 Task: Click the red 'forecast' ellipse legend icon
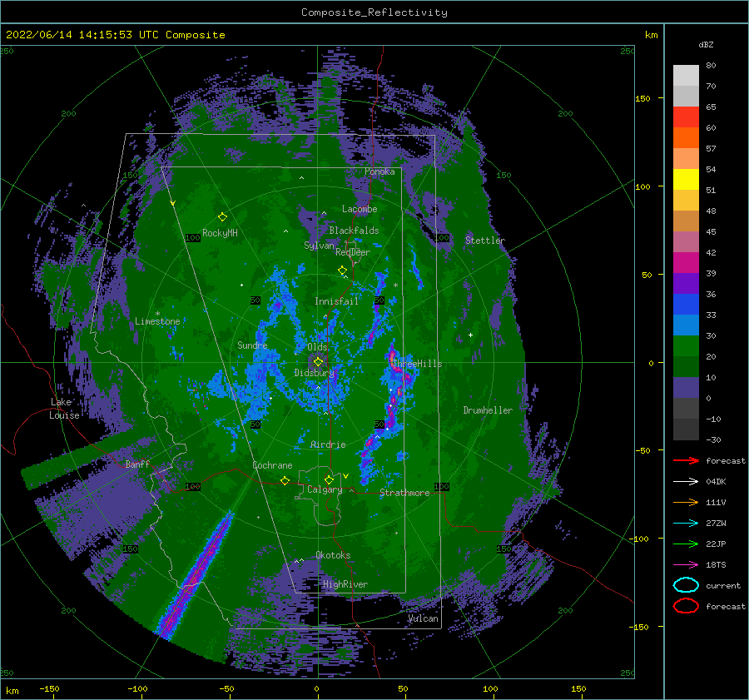click(x=686, y=606)
